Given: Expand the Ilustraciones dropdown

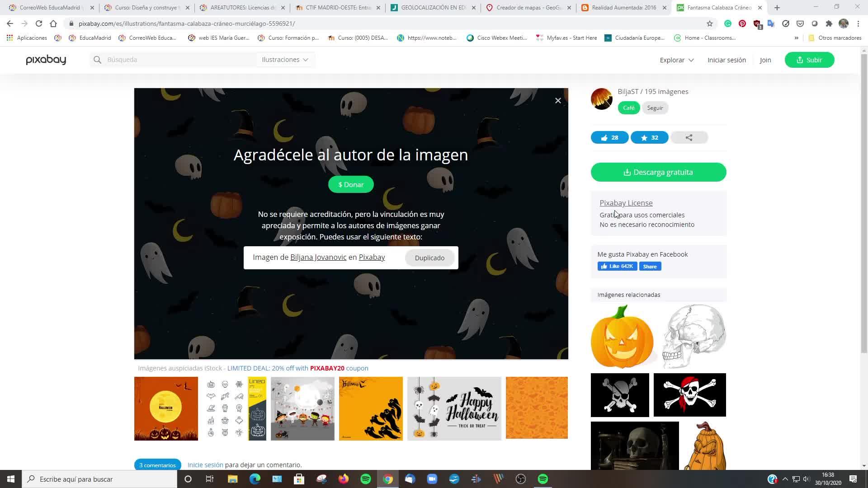Looking at the screenshot, I should (x=285, y=60).
